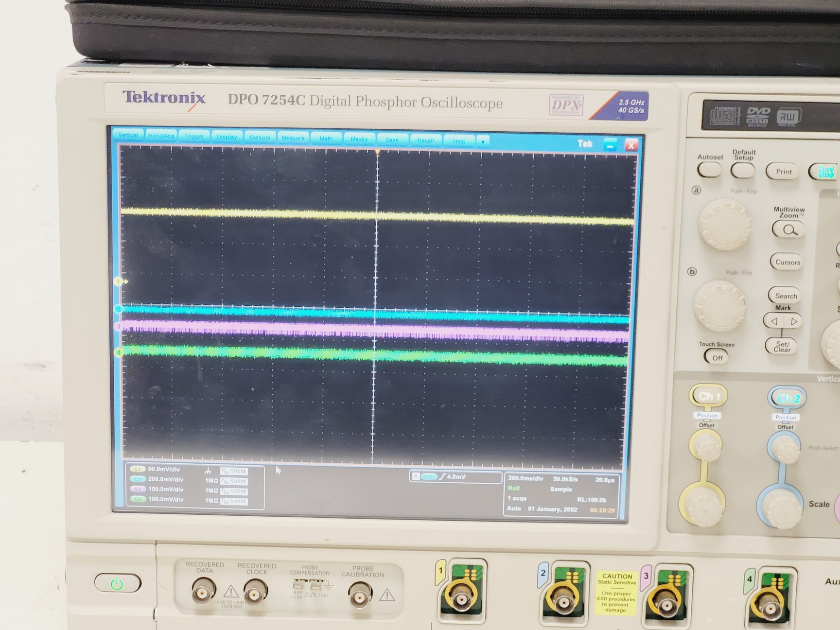The image size is (840, 630).
Task: Click the 200.0ms/div timebase readout
Action: tap(525, 479)
